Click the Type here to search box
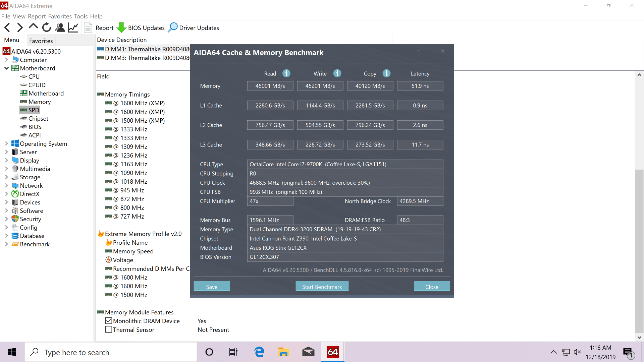The height and width of the screenshot is (362, 644). click(111, 352)
